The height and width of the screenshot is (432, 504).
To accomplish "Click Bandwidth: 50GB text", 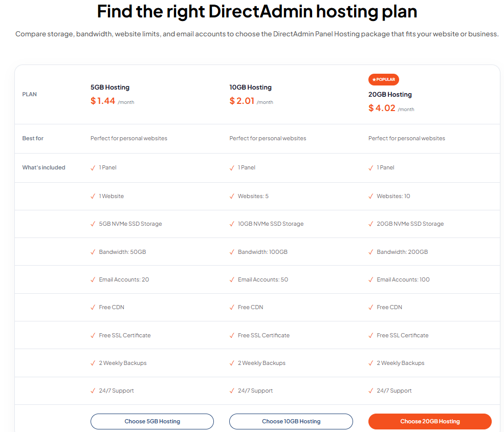I will tap(122, 252).
